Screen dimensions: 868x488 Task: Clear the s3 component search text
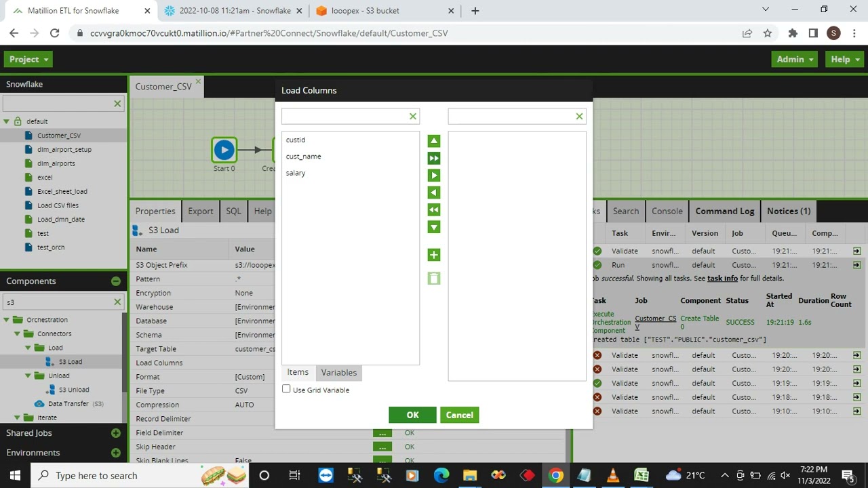(117, 302)
